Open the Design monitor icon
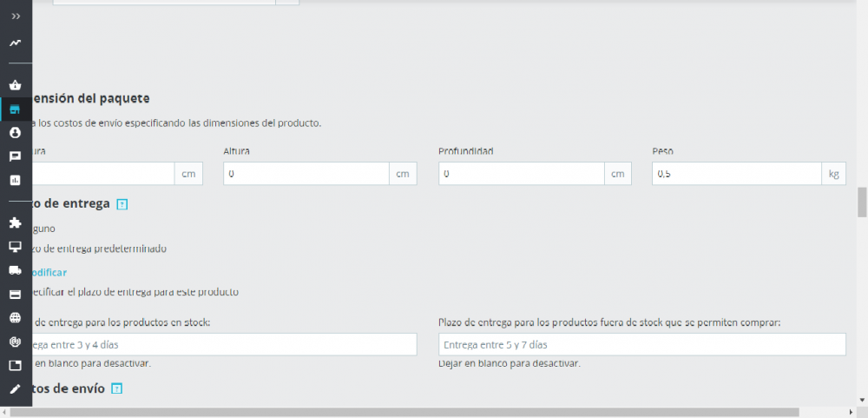The height and width of the screenshot is (418, 868). point(16,247)
